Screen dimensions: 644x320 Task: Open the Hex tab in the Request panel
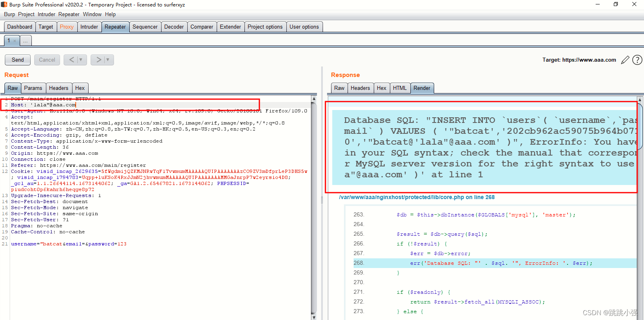coord(80,88)
